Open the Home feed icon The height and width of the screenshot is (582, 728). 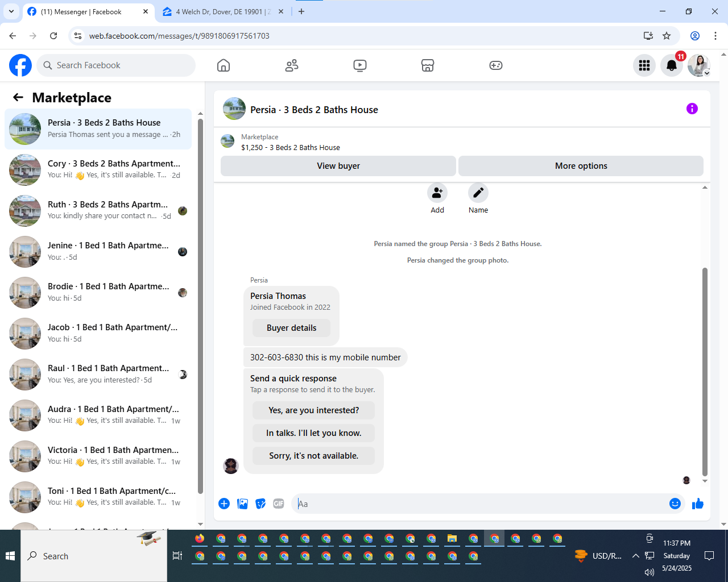pos(224,65)
